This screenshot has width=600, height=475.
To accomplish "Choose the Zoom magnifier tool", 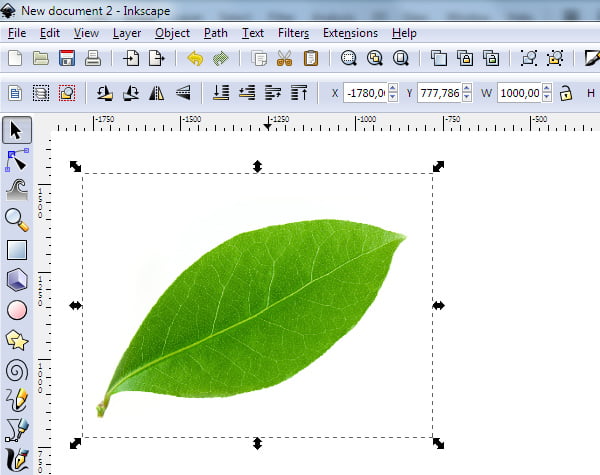I will [17, 220].
